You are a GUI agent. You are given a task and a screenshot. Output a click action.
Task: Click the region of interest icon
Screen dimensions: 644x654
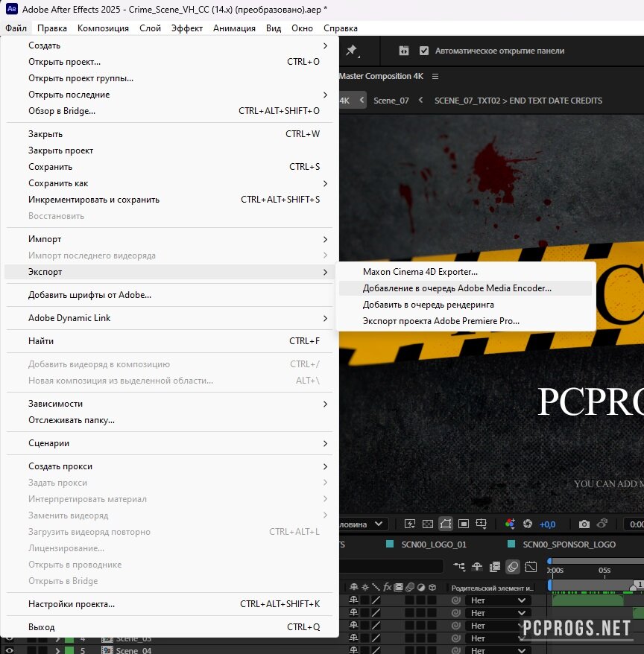click(464, 524)
